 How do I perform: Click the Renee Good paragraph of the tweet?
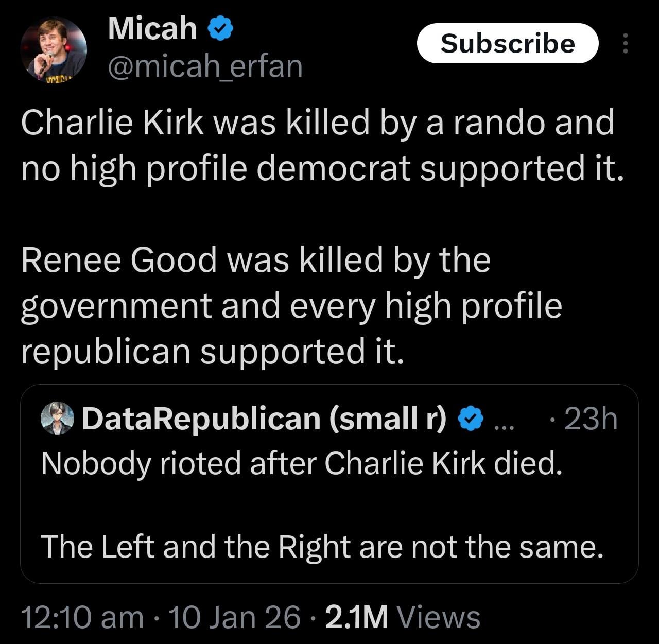291,305
